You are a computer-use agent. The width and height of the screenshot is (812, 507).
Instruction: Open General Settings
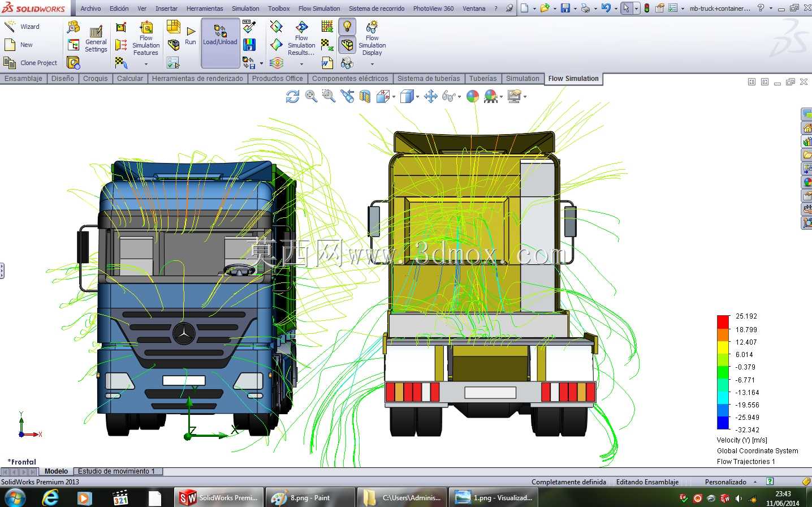96,38
